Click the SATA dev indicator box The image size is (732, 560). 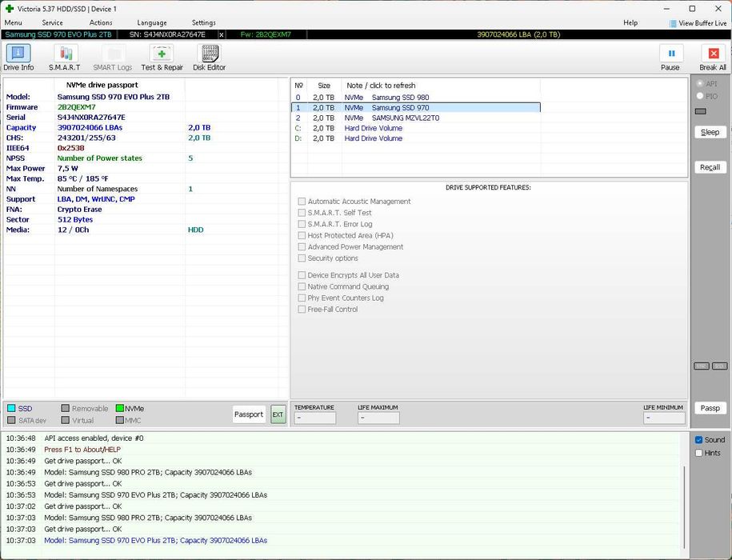tap(12, 421)
